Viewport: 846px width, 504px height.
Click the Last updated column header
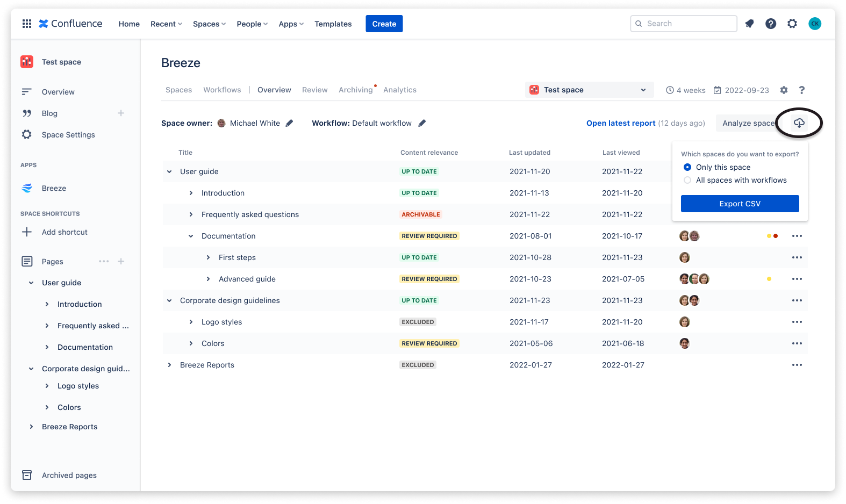click(529, 153)
